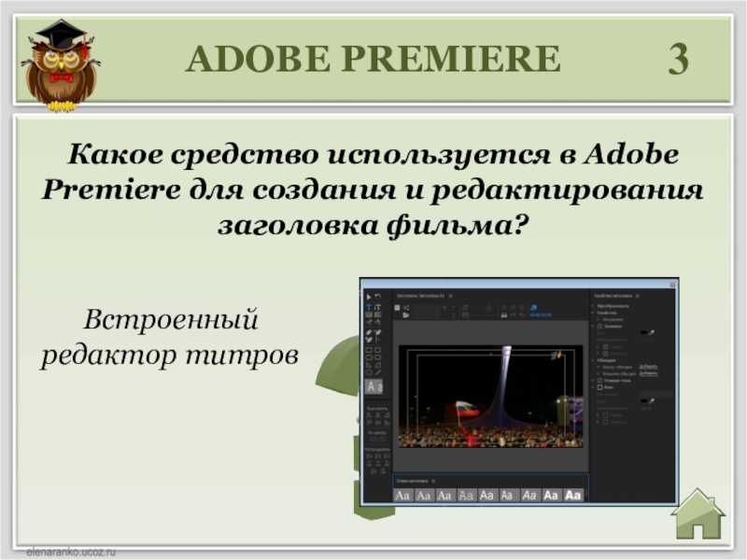747x560 pixels.
Task: Select the Arc shape tool
Action: tap(378, 365)
